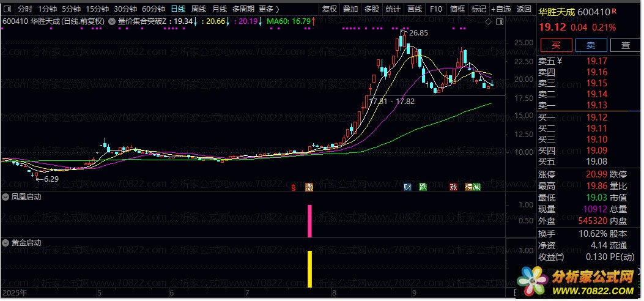Click the 26.85 high price label

[418, 33]
